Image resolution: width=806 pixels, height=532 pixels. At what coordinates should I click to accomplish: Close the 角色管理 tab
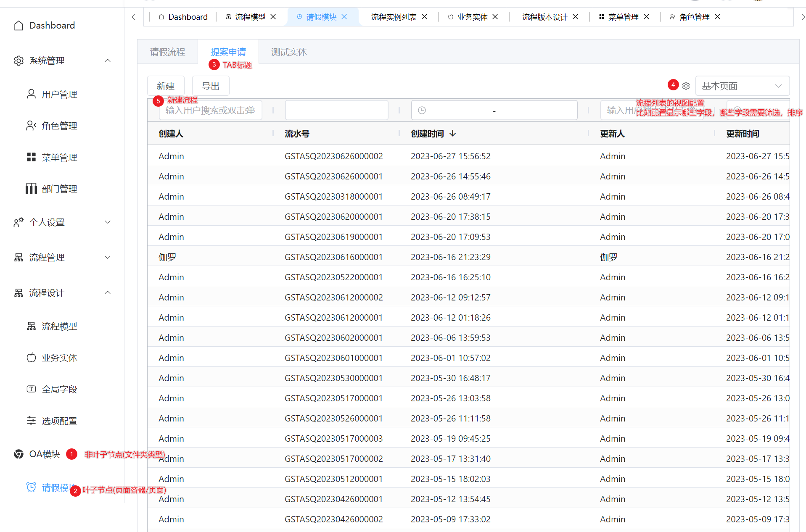pos(718,17)
